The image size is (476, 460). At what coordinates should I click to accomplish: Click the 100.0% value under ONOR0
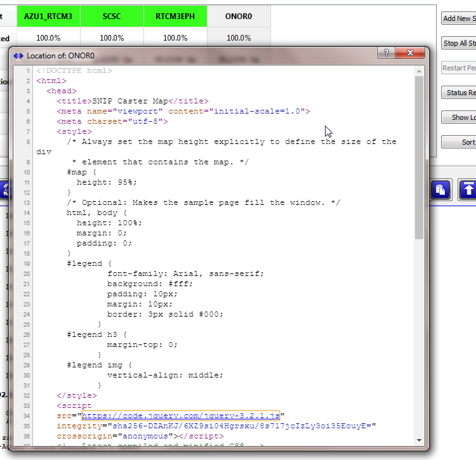coord(239,38)
